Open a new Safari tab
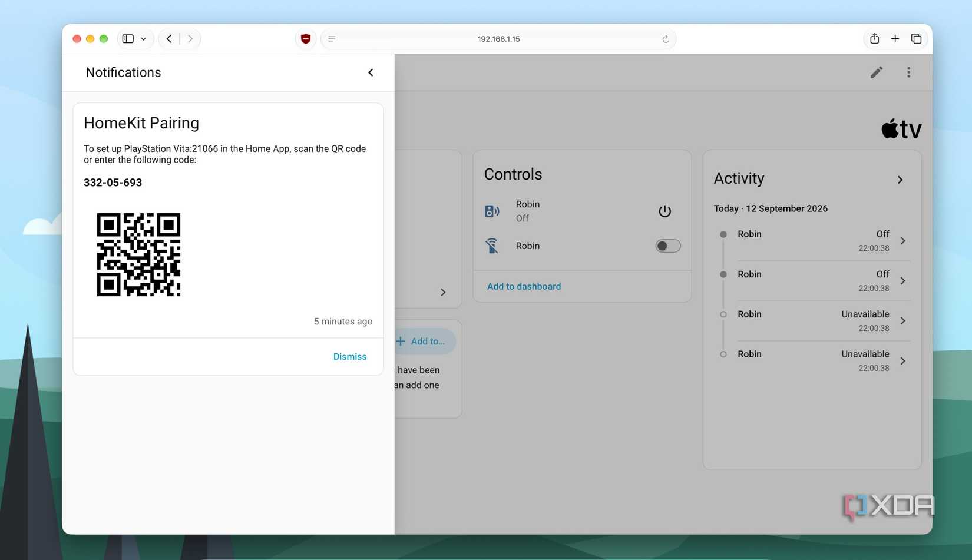The image size is (972, 560). (x=895, y=39)
